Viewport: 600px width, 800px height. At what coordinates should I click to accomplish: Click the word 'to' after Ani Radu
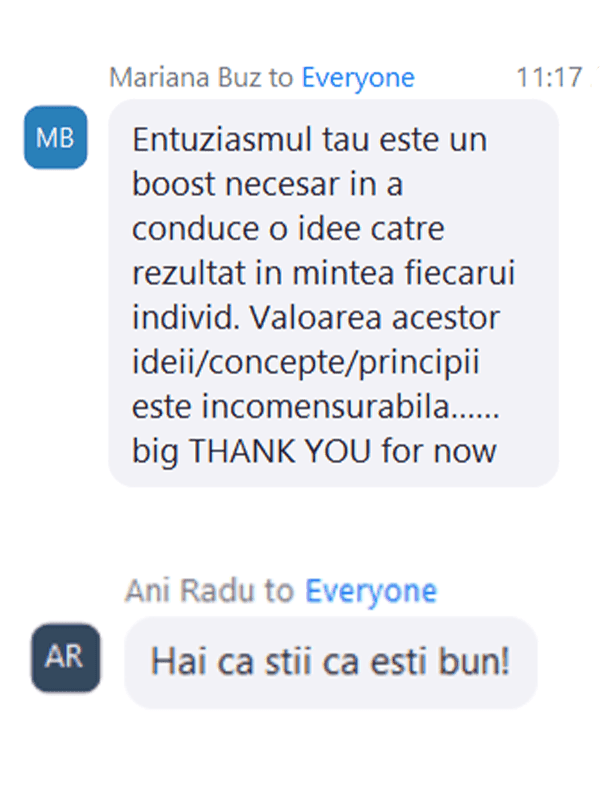click(279, 591)
